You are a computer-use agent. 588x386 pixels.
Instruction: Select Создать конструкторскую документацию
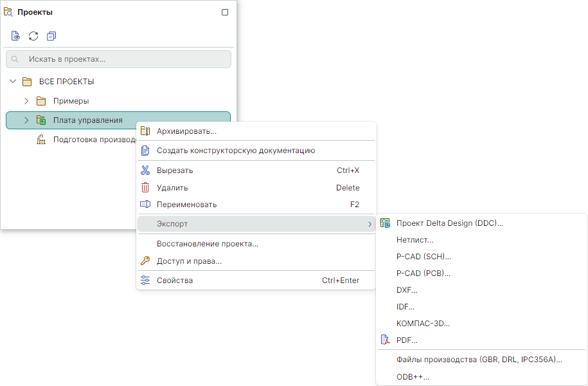pos(235,151)
